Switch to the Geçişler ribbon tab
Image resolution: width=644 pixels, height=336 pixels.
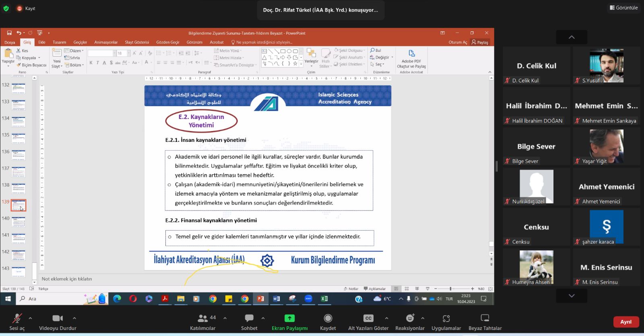(80, 42)
